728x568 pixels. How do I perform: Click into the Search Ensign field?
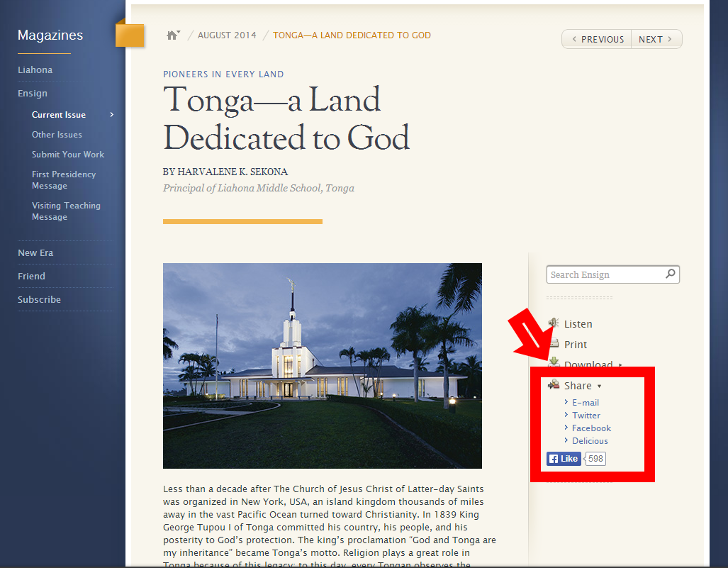coord(606,275)
